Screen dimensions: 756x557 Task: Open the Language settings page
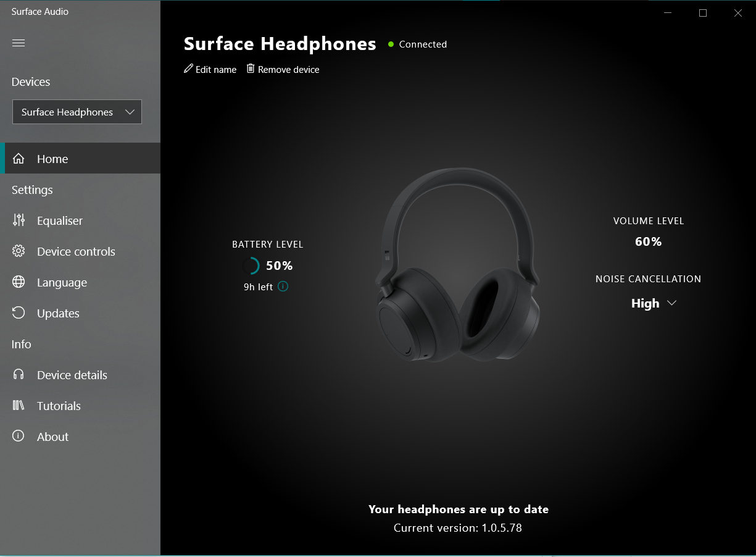[x=80, y=282]
